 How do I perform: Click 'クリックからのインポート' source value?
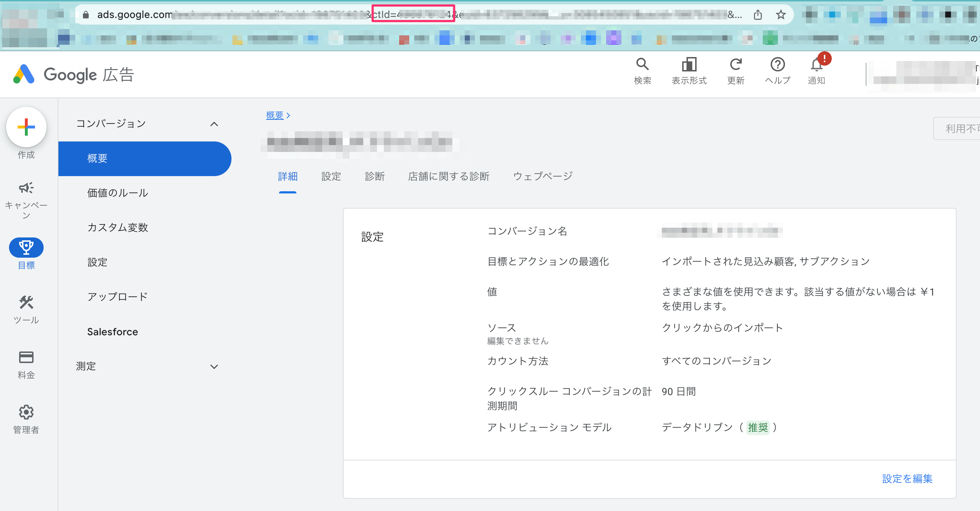(722, 327)
